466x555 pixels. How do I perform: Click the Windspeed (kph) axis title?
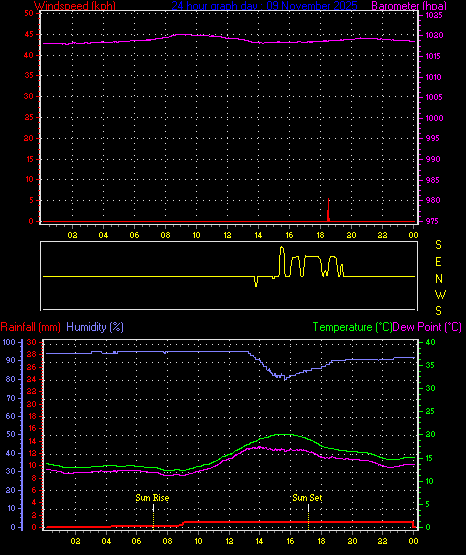click(x=75, y=6)
